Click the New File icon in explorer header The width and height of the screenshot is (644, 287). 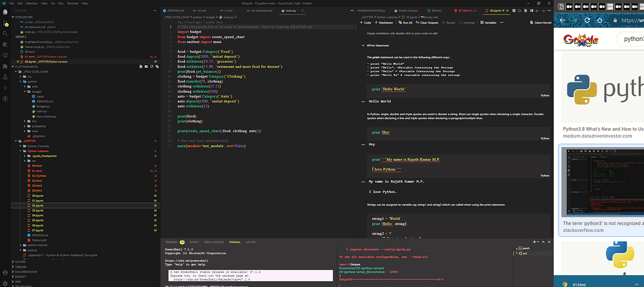coord(140,67)
